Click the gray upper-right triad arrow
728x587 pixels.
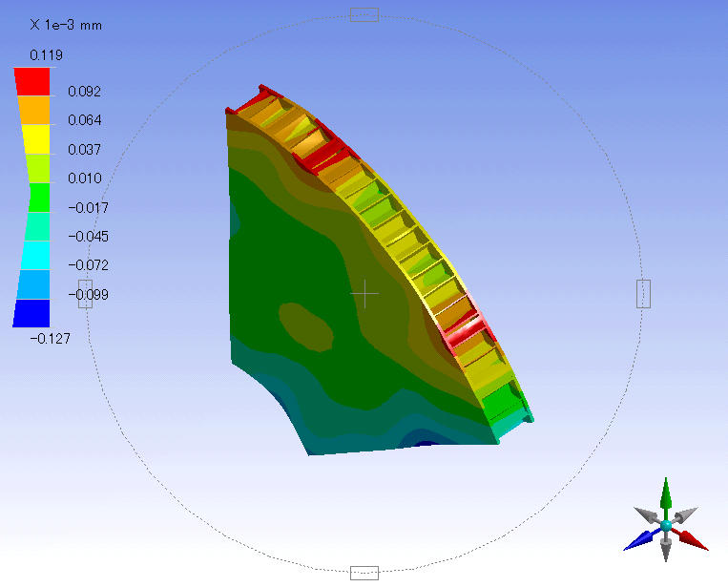pyautogui.click(x=685, y=515)
